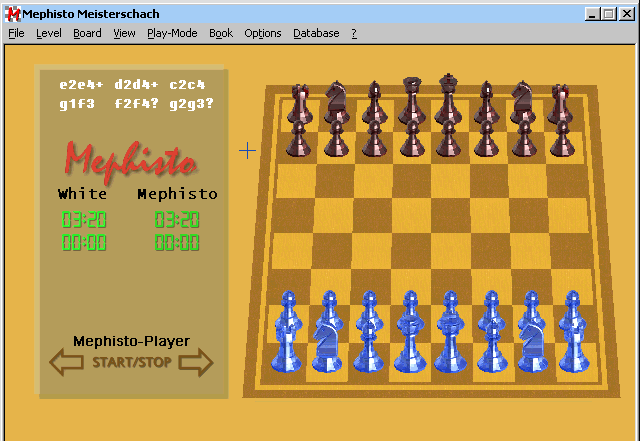
Task: Choose the g1f3 book move
Action: tap(77, 102)
